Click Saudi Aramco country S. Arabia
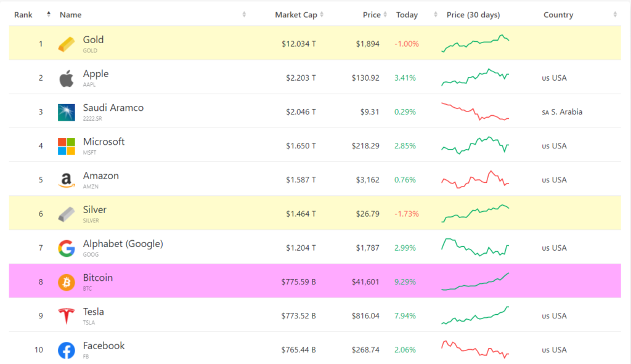The image size is (631, 364). (x=562, y=112)
